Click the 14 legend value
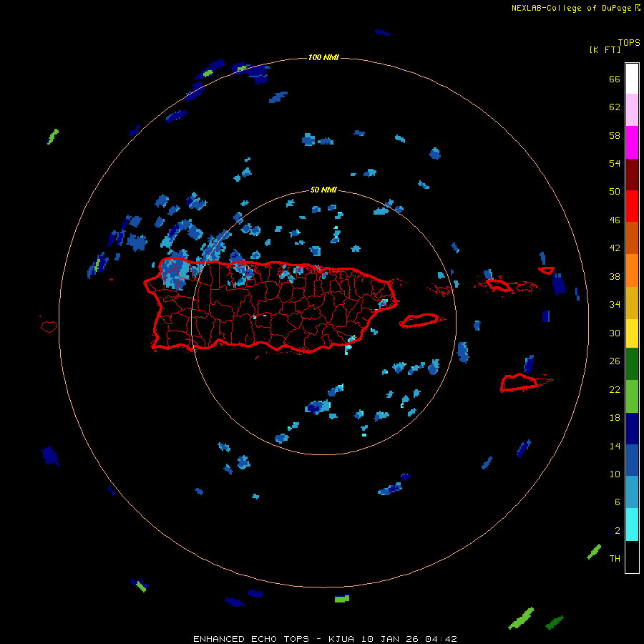644x644 pixels. tap(615, 446)
